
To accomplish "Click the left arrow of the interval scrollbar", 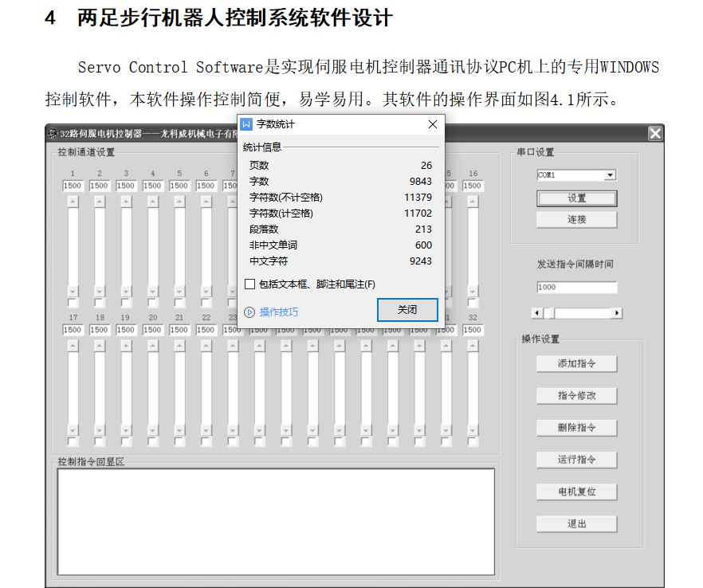I will tap(537, 313).
